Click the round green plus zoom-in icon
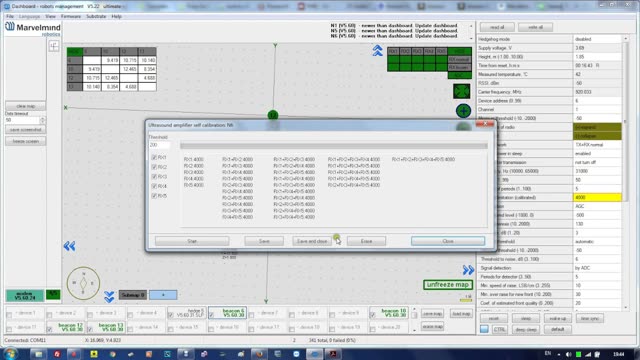The height and width of the screenshot is (360, 640). point(463,111)
